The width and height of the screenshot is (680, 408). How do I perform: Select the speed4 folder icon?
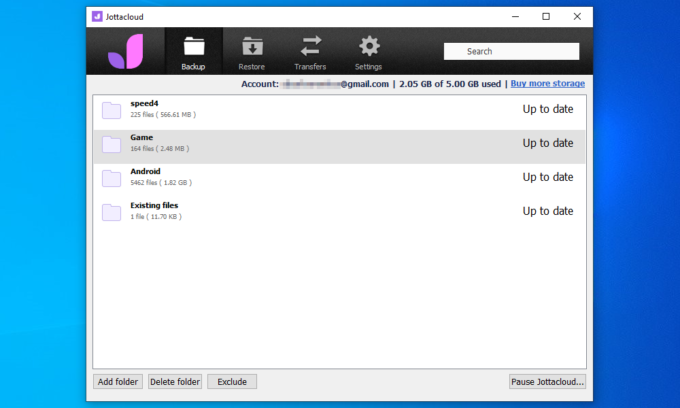(x=111, y=110)
